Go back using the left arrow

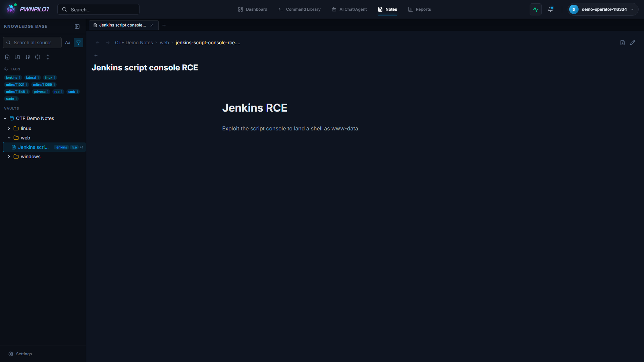pyautogui.click(x=98, y=43)
